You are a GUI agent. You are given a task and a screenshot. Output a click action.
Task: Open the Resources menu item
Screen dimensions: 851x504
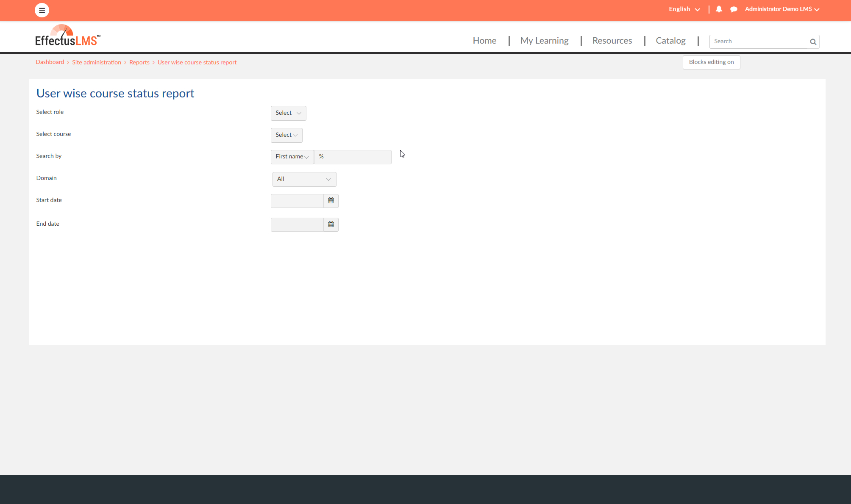pyautogui.click(x=612, y=41)
